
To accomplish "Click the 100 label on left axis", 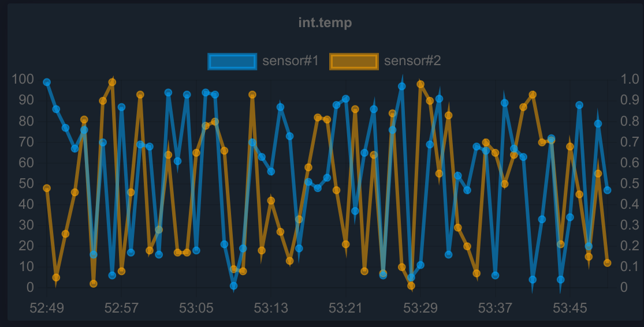I will click(x=23, y=79).
